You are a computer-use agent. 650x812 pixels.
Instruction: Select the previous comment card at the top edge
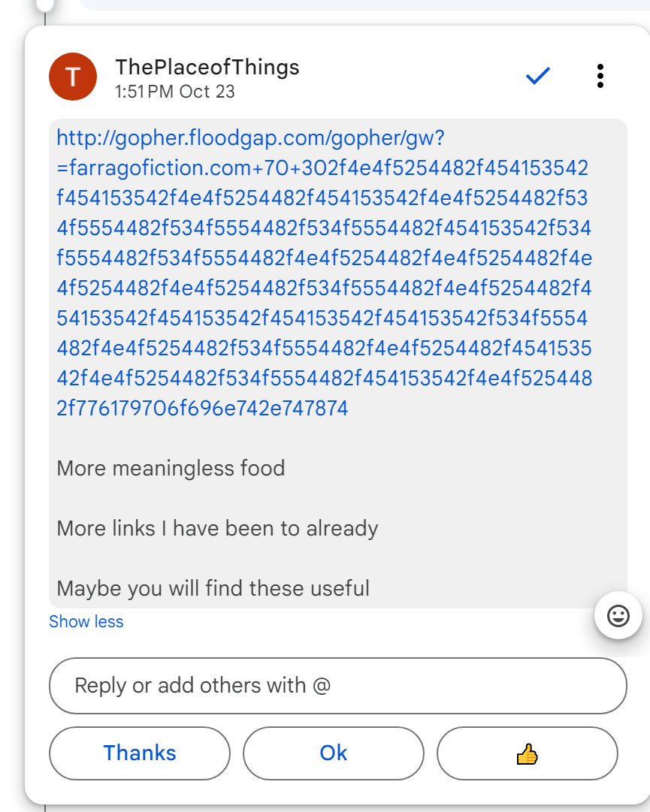[361, 5]
